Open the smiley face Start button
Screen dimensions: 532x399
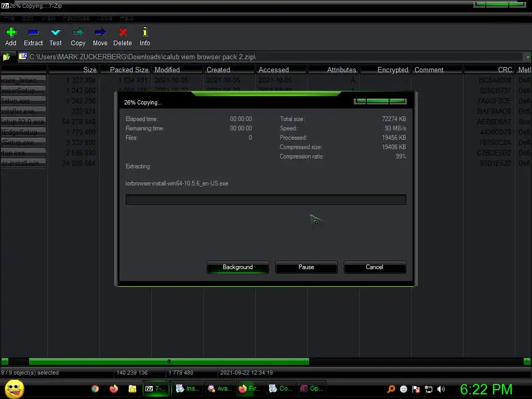(14, 389)
